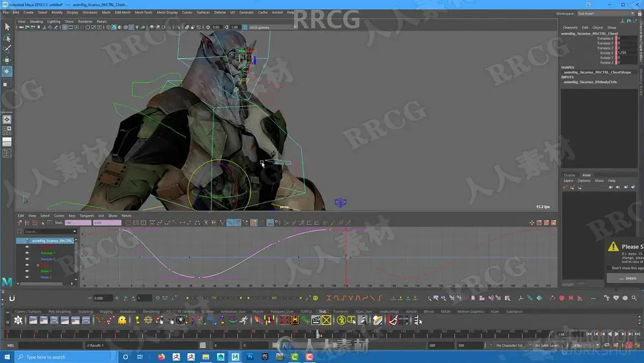This screenshot has height=363, width=644.
Task: Switch to the Animation shelf tab
Action: 128,311
